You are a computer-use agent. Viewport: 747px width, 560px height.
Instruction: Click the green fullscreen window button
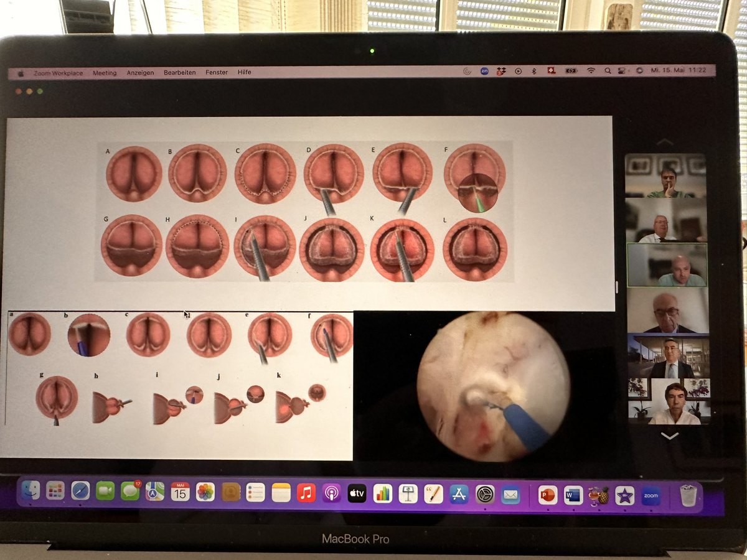tap(40, 91)
